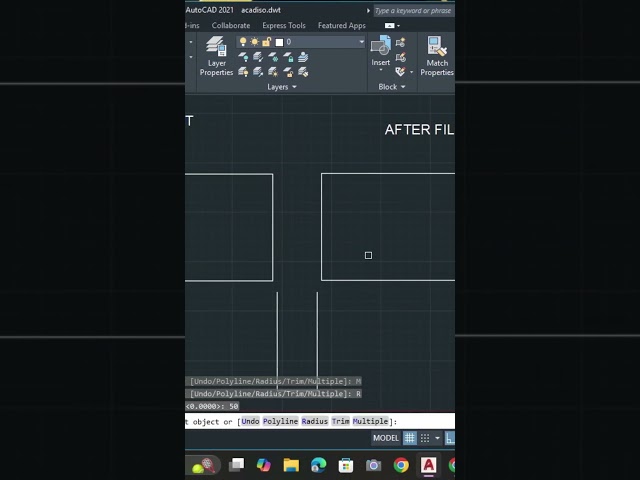The image size is (640, 480).
Task: Click the layer Lock tool icon
Action: pos(288,57)
